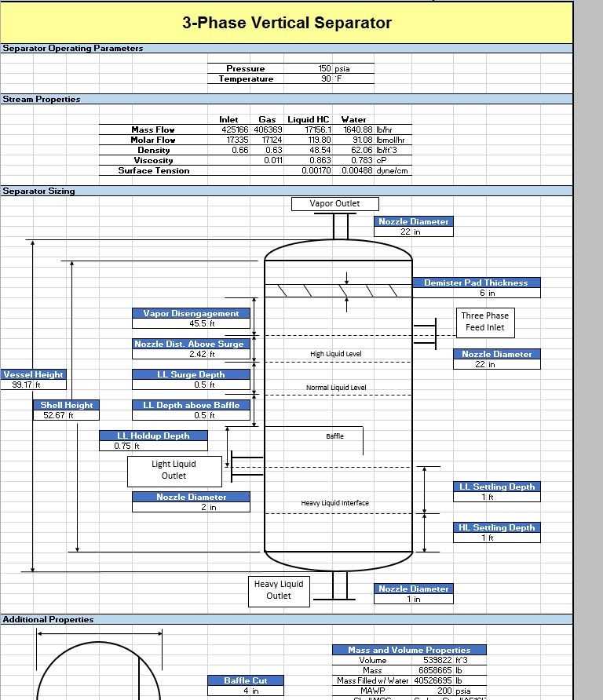The image size is (603, 700).
Task: Select vapor outlet Nozzle Diameter 22 in
Action: point(414,232)
